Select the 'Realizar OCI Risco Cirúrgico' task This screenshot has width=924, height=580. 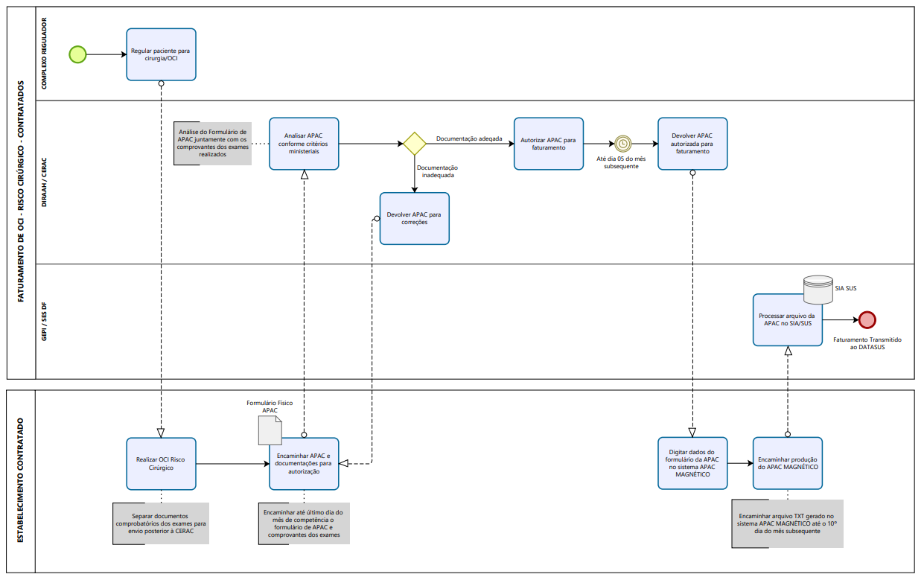(161, 463)
